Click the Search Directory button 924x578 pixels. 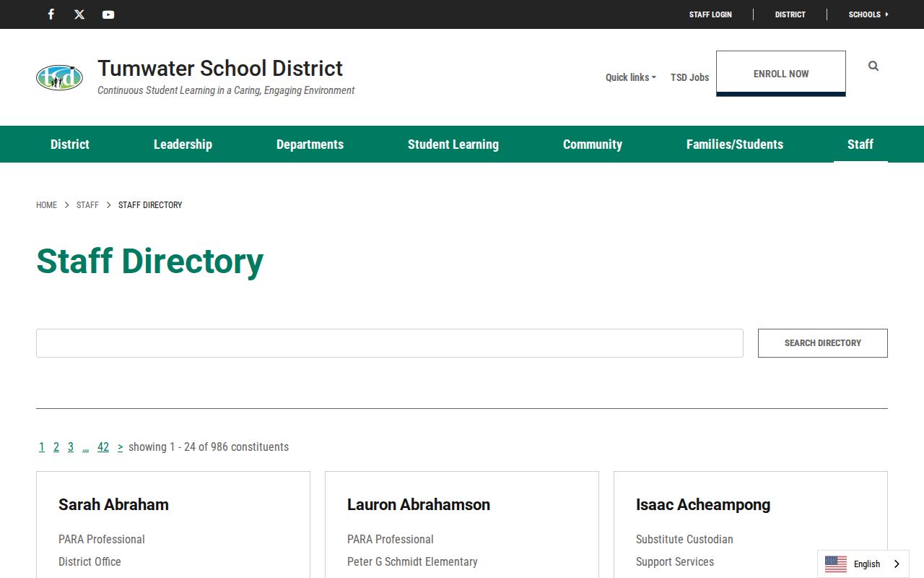823,343
